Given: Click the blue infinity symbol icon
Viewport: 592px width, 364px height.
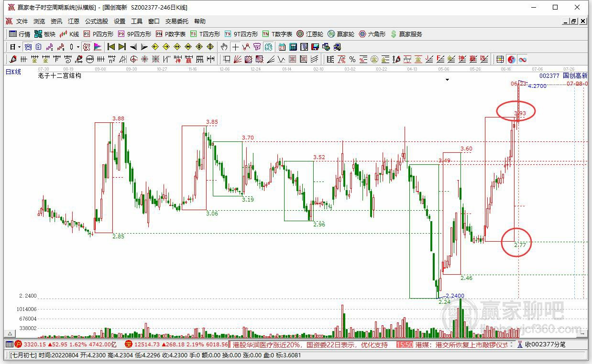Looking at the screenshot, I should click(x=523, y=59).
